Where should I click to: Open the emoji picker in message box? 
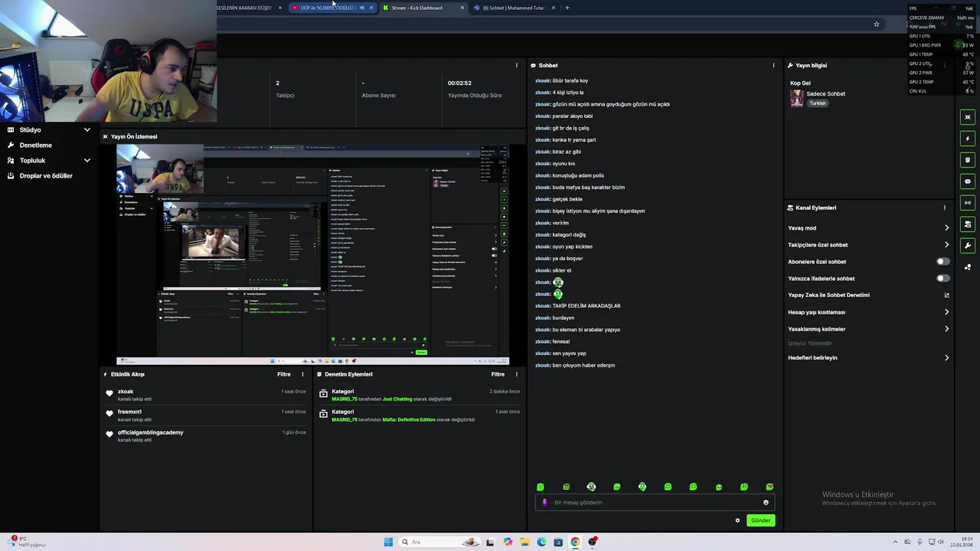[766, 503]
